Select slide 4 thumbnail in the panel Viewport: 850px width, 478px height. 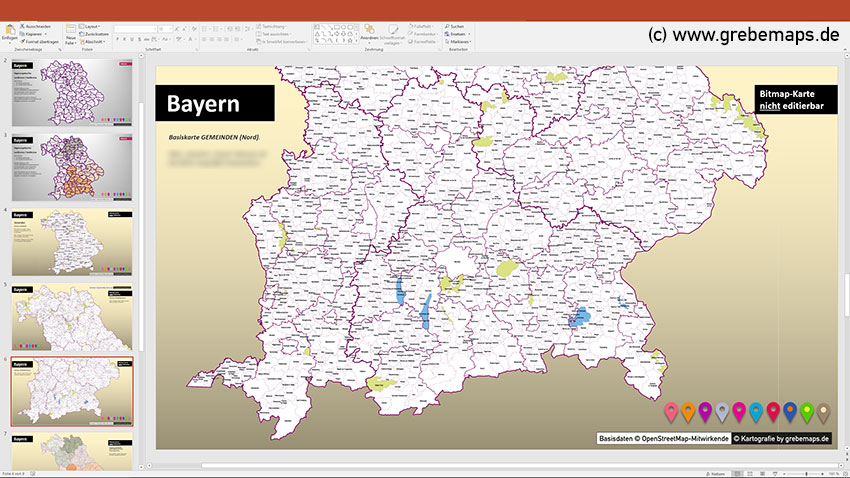tap(72, 241)
